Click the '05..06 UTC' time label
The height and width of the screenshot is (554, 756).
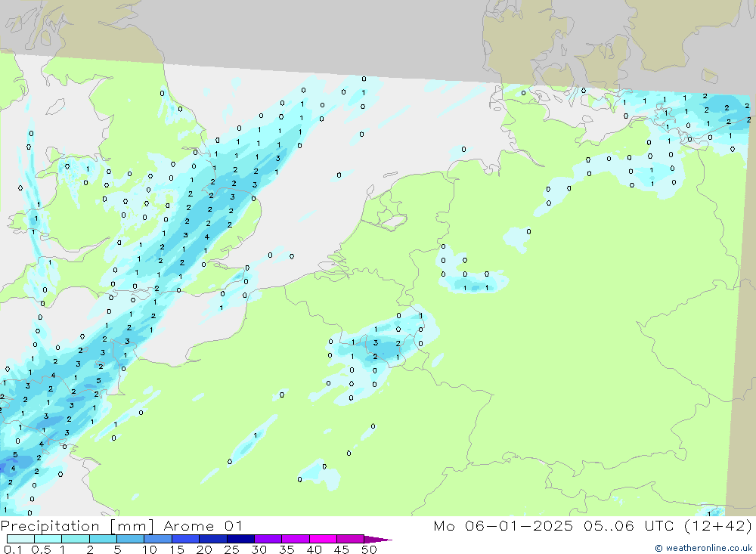629,525
